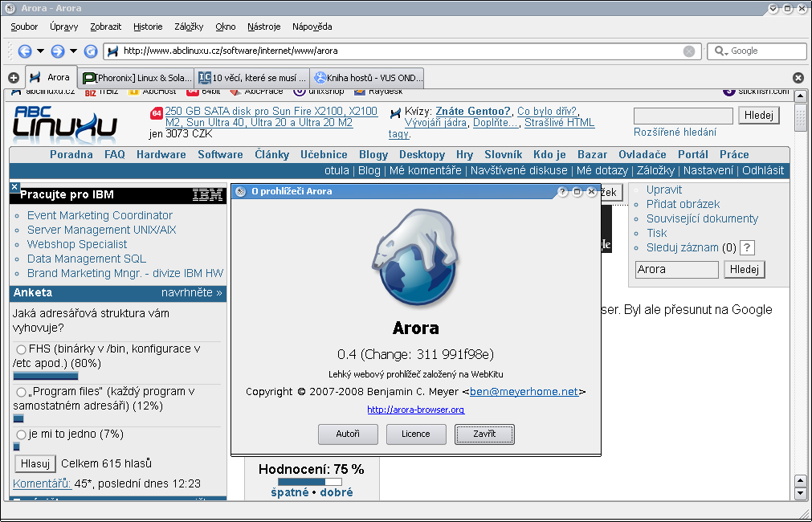Click Hledej button next to Arora field
Viewport: 812px width, 522px height.
[x=745, y=269]
